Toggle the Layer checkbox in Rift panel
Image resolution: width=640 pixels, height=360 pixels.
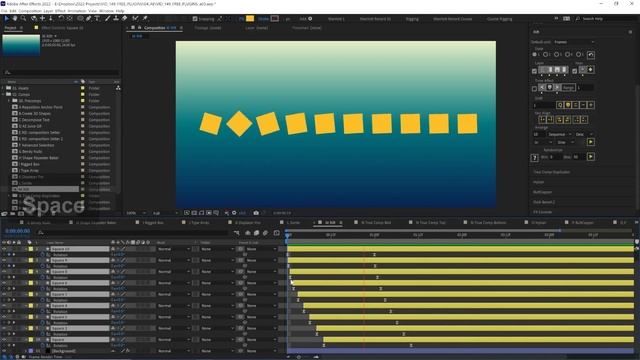534,71
